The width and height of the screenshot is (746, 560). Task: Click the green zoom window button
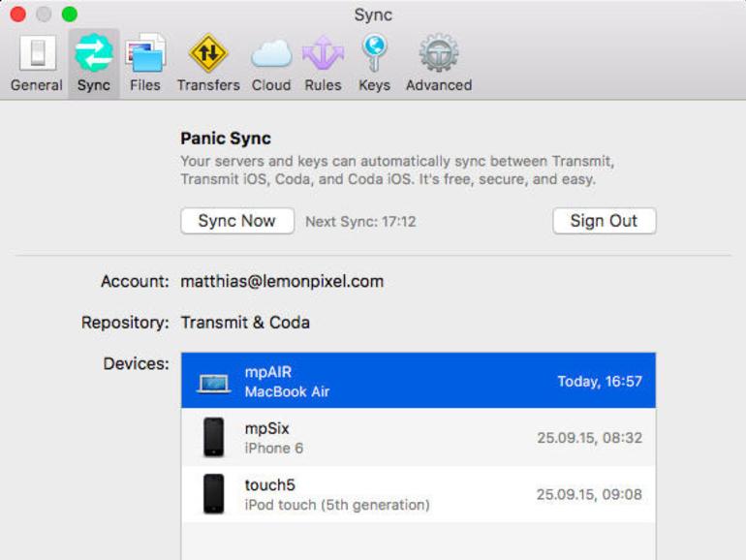coord(70,14)
